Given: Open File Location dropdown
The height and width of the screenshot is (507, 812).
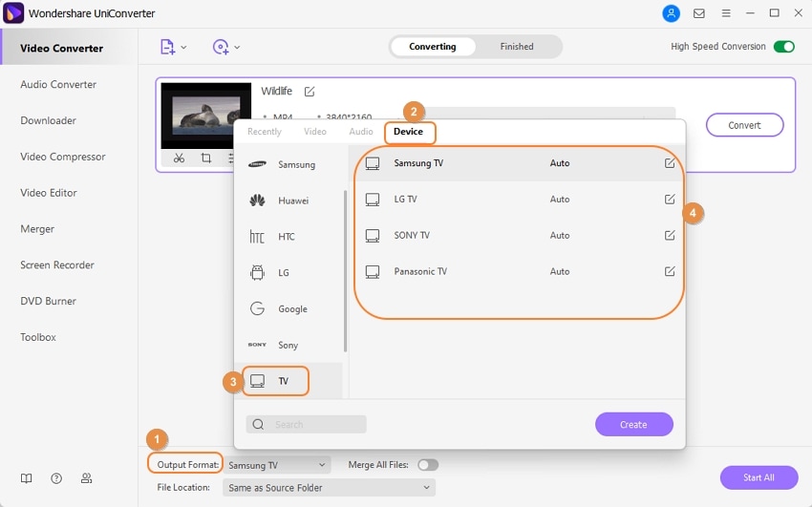Looking at the screenshot, I should pyautogui.click(x=329, y=487).
